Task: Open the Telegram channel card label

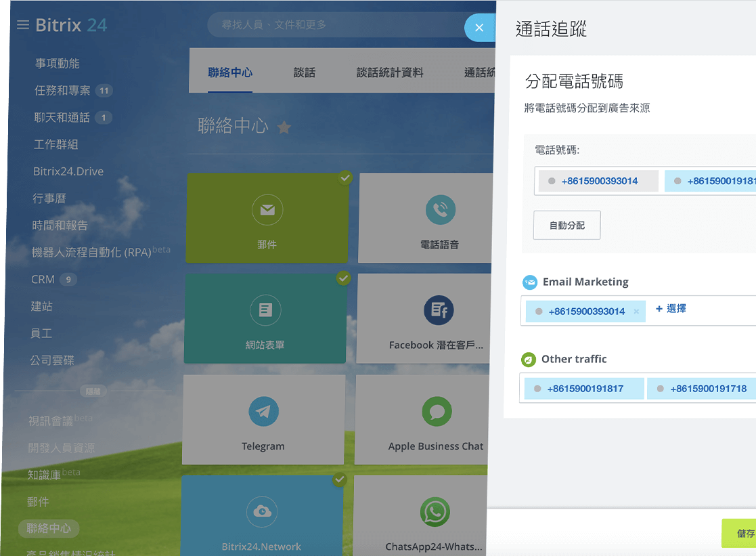Action: coord(263,446)
